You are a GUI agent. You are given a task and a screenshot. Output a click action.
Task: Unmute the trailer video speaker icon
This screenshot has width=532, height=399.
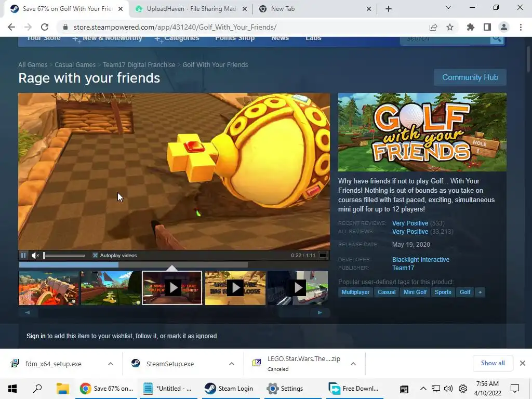35,255
